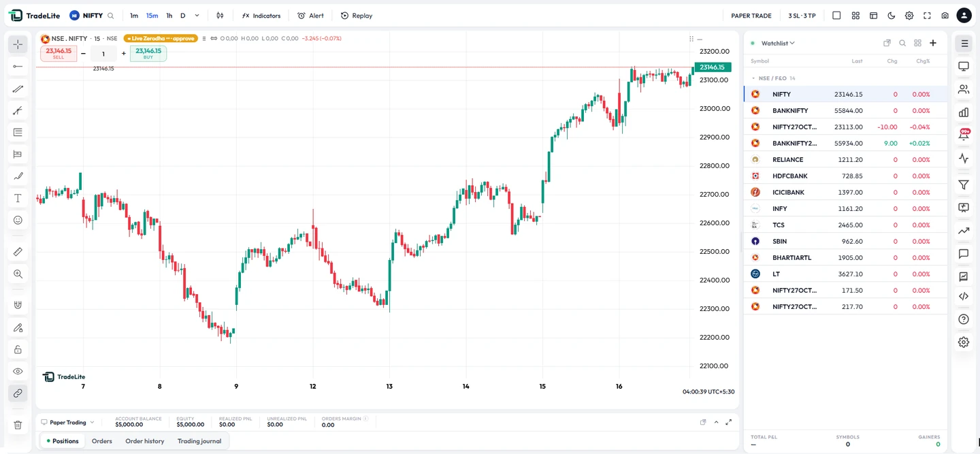Expand the Watchlist dropdown

pyautogui.click(x=778, y=43)
